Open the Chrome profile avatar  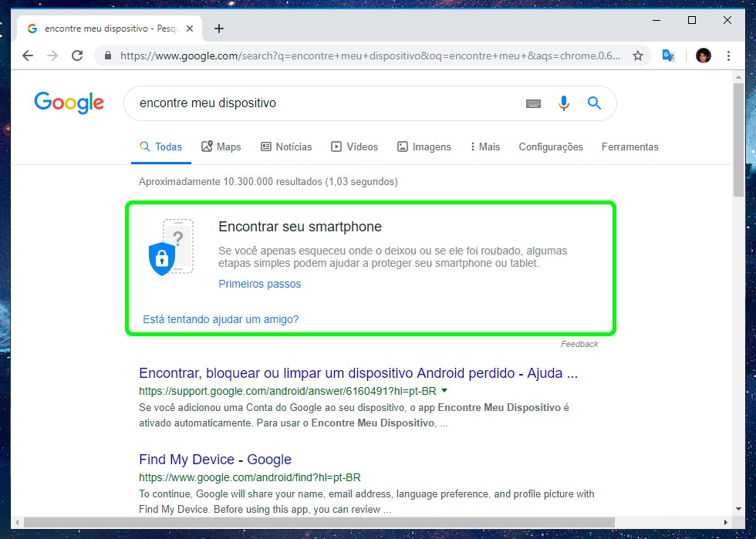[x=704, y=56]
